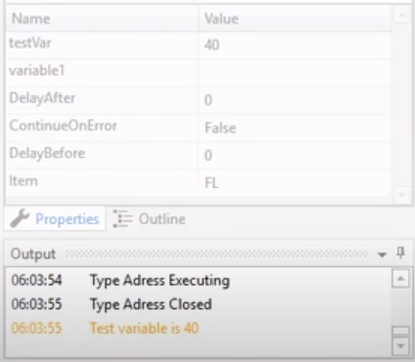
Task: Select the 'Type Adress Closed' log entry
Action: tap(151, 304)
